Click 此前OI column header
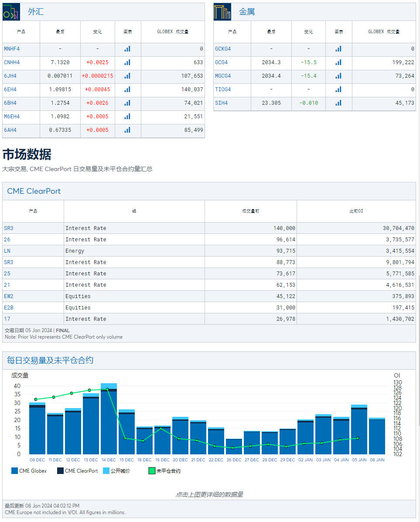 356,211
